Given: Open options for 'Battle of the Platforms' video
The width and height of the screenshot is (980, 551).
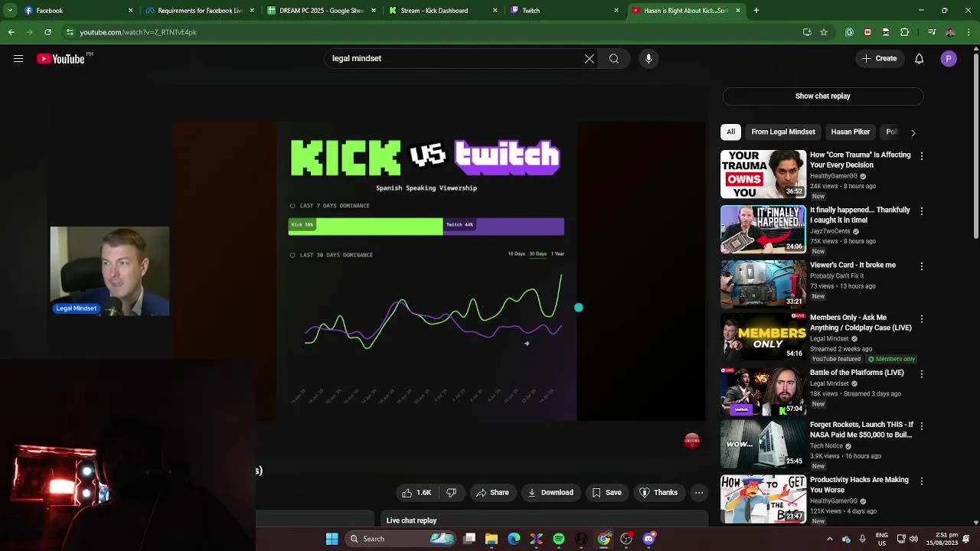Looking at the screenshot, I should (x=922, y=373).
